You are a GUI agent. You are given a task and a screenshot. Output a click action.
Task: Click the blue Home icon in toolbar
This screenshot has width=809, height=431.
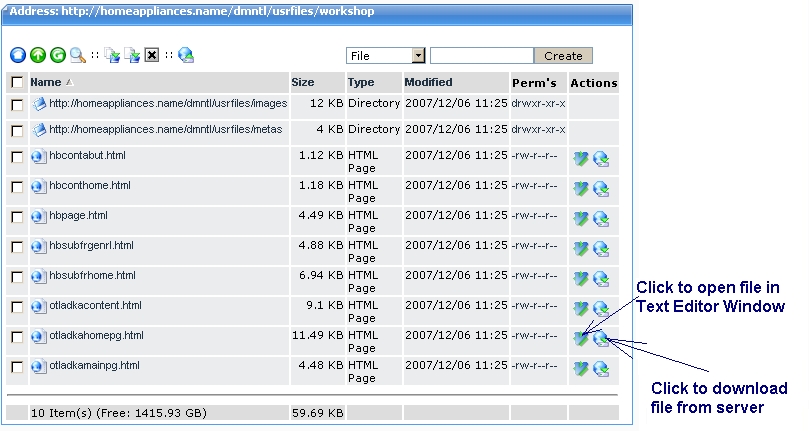(x=18, y=56)
